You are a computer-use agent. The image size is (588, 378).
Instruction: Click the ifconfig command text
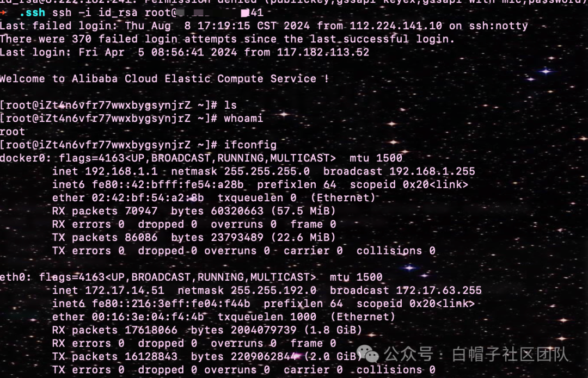250,145
